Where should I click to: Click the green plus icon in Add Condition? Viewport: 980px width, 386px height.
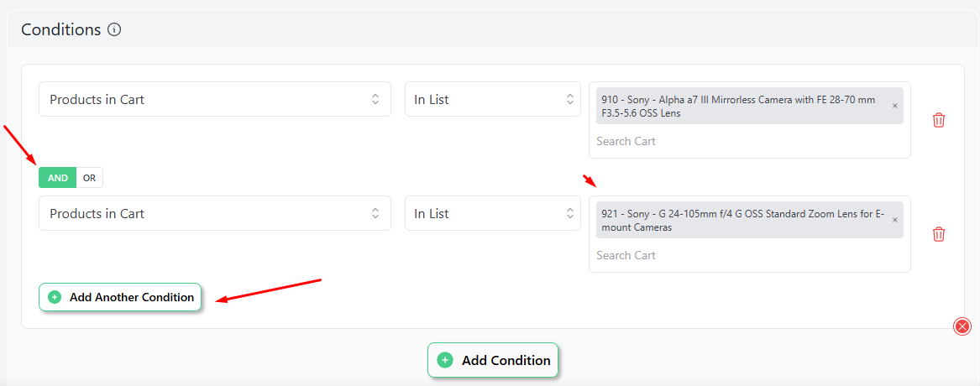[x=445, y=360]
